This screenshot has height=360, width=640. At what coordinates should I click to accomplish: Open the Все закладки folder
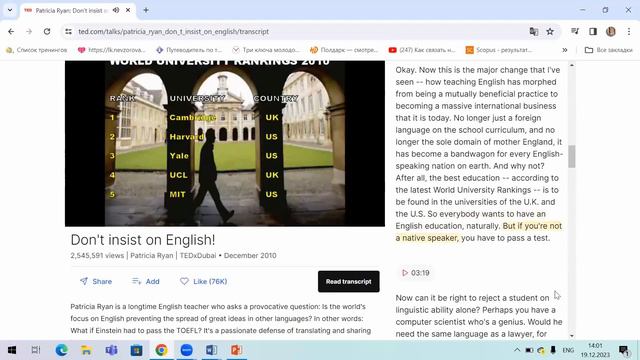click(x=609, y=50)
